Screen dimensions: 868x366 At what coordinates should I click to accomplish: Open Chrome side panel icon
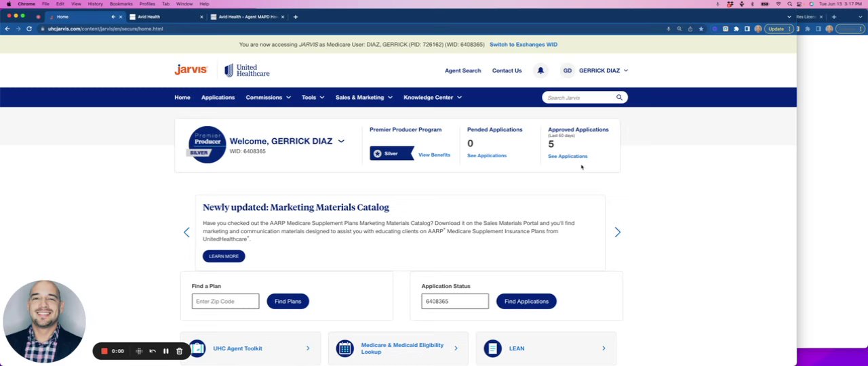tap(747, 29)
